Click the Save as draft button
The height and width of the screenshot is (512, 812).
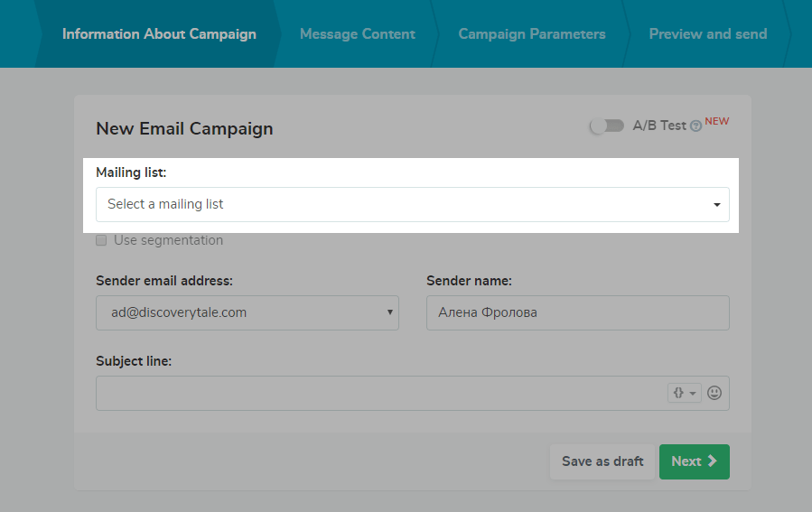click(x=602, y=461)
